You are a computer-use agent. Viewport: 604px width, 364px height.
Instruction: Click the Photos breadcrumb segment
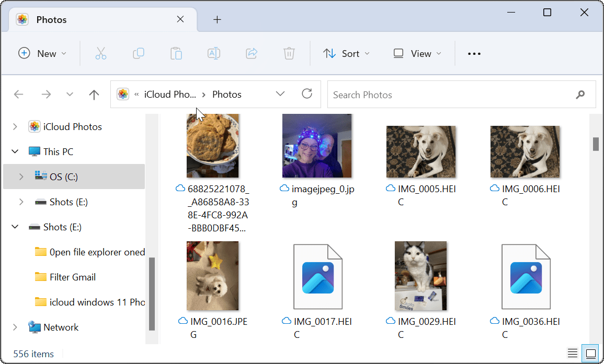(227, 95)
